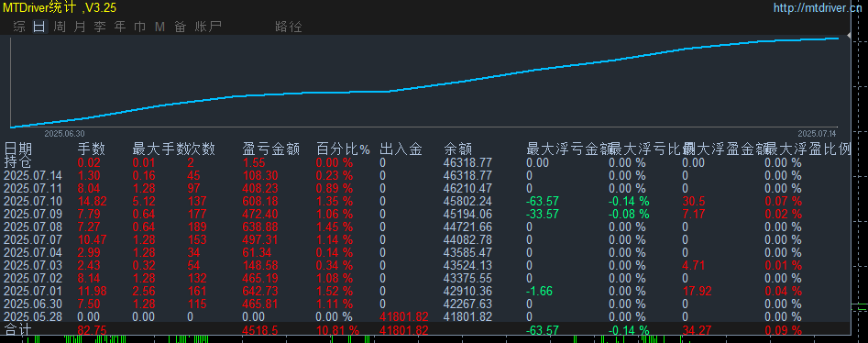Open the 周 weekly statistics tab
Screen dimensions: 868x343
pyautogui.click(x=60, y=27)
